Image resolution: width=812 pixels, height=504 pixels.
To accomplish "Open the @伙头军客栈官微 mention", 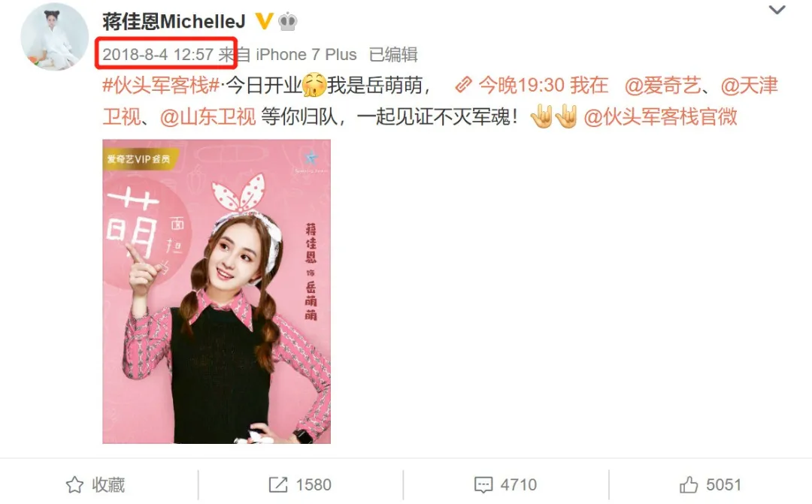I will point(661,117).
